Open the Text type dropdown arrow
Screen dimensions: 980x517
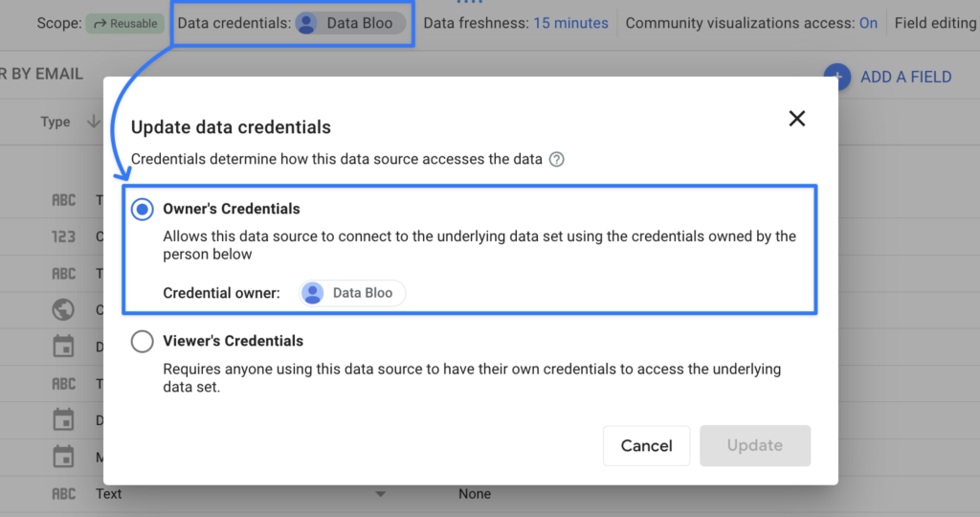380,494
